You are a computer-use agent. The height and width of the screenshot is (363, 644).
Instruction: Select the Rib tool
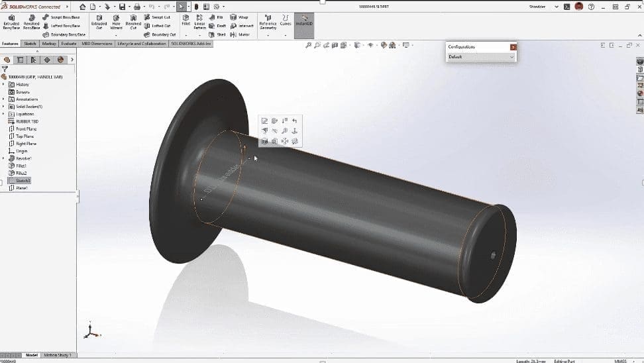pos(216,17)
